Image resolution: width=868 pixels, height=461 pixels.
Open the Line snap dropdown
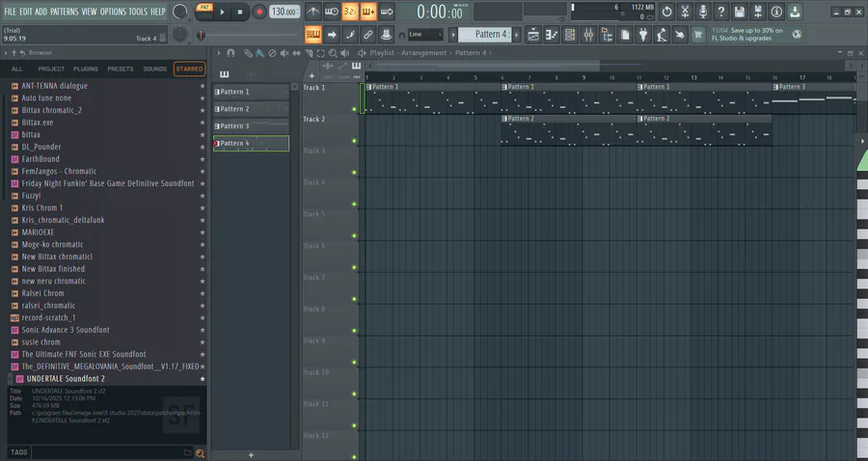click(425, 35)
